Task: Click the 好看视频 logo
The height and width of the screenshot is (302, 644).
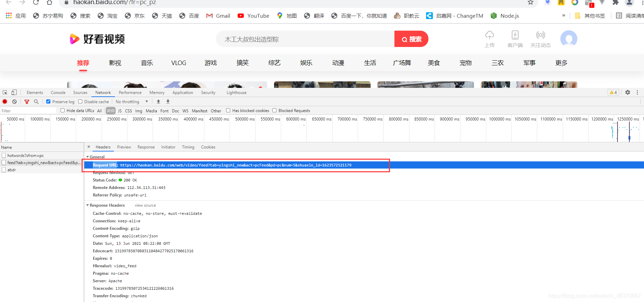Action: (97, 39)
